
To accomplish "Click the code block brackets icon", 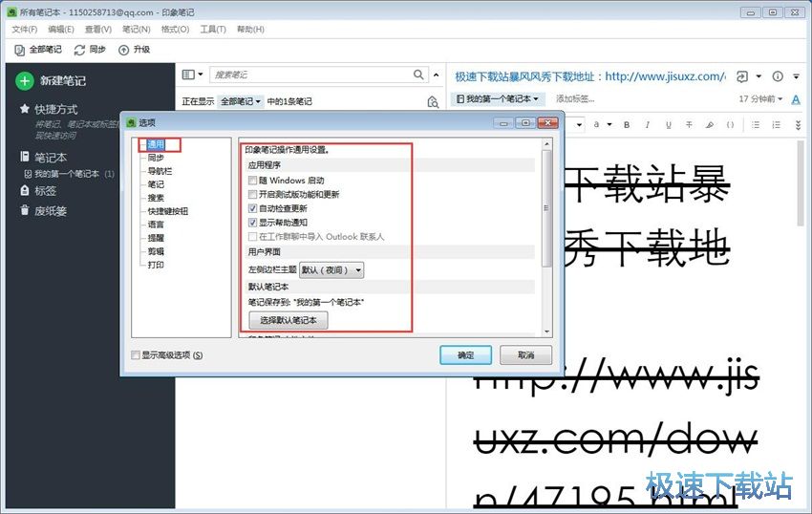I will coord(730,125).
